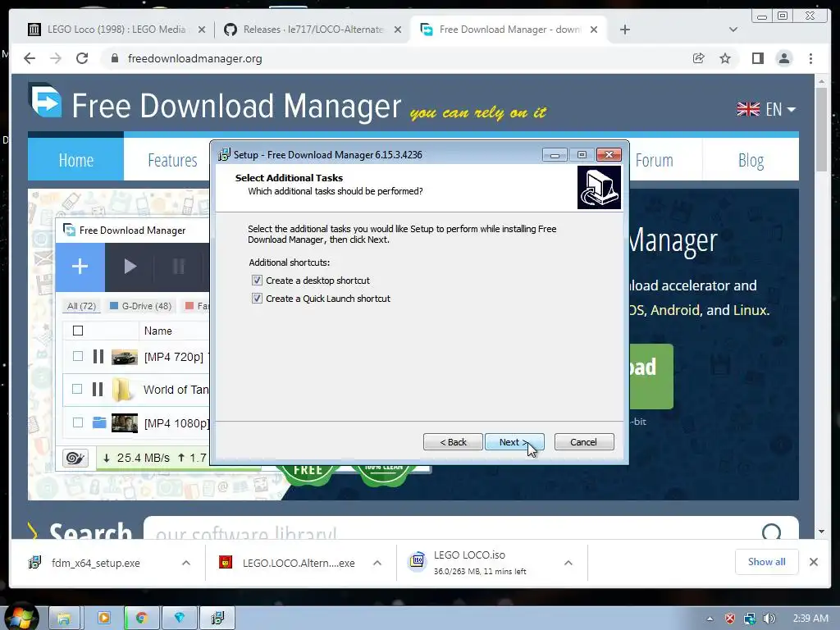The height and width of the screenshot is (630, 840).
Task: Open Chrome from the taskbar
Action: 141,619
